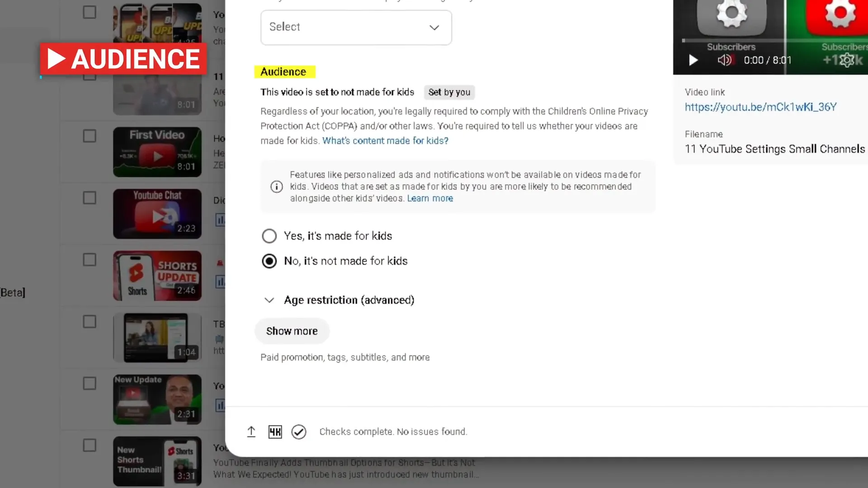This screenshot has width=868, height=488.
Task: Open analytics bar chart icon under Youtube Chat video
Action: coord(221,220)
